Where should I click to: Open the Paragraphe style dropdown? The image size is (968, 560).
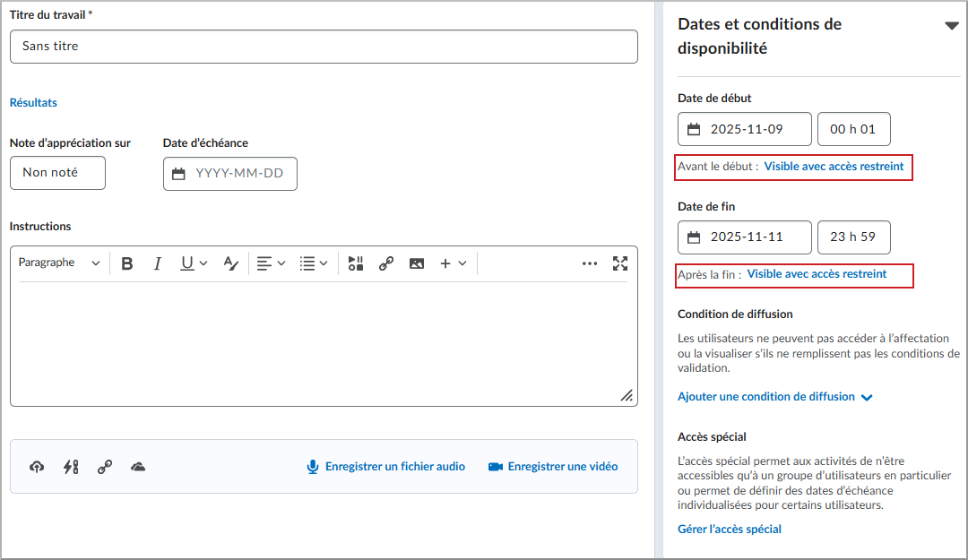(58, 263)
